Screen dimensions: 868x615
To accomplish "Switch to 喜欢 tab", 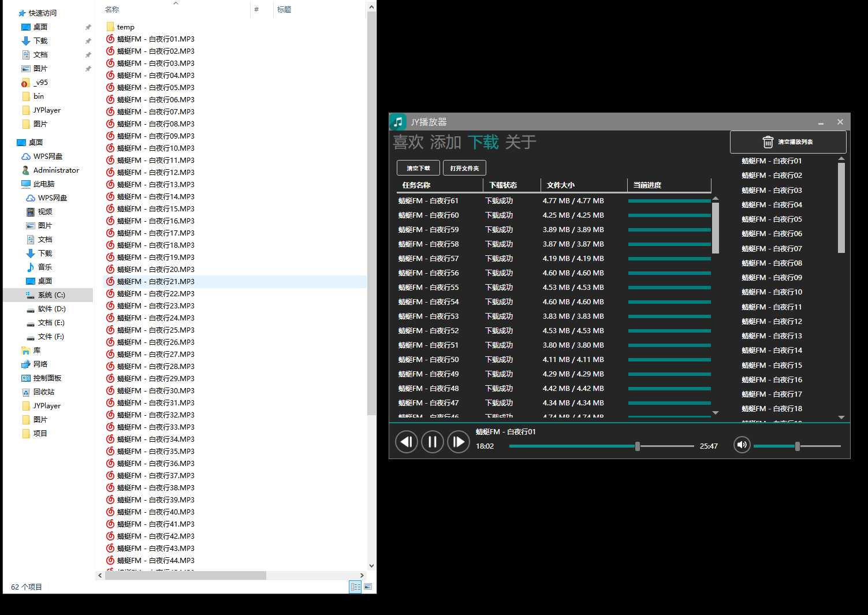I will 408,142.
